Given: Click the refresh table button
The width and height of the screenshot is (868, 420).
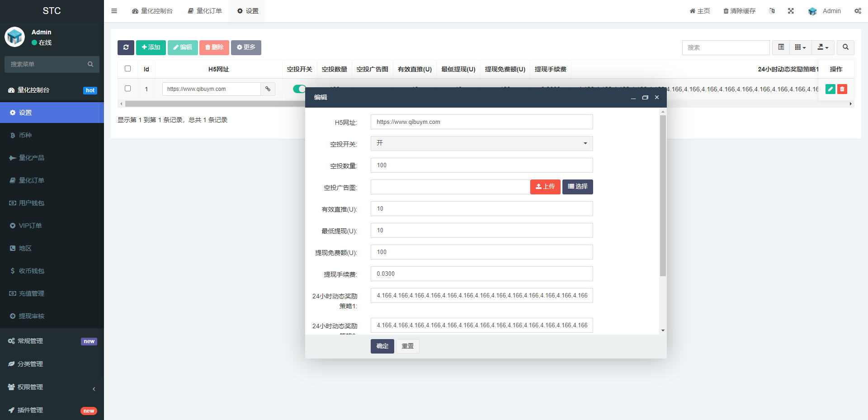Looking at the screenshot, I should click(x=126, y=47).
